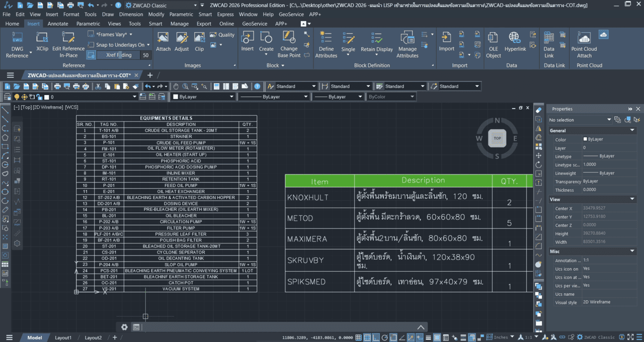This screenshot has height=342, width=644.
Task: Click the Change Base Point tool
Action: click(289, 38)
